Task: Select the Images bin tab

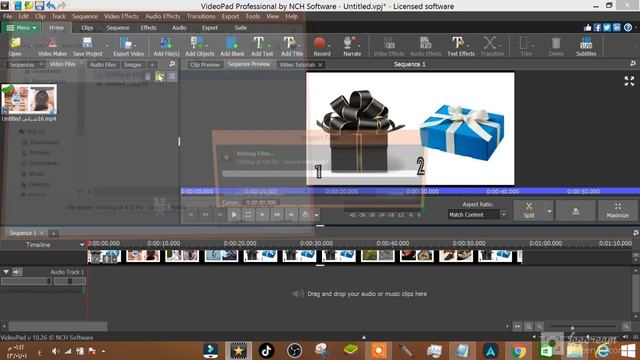Action: click(133, 64)
